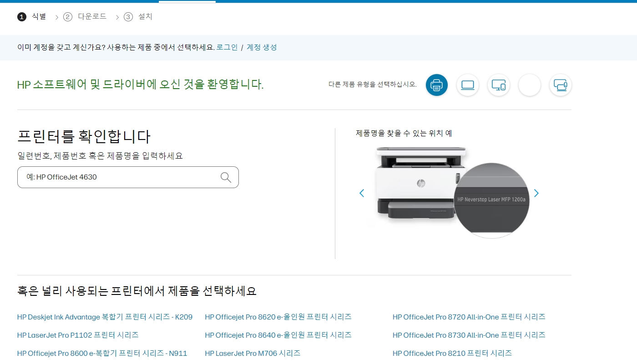Open the 로그인 link

coord(227,47)
